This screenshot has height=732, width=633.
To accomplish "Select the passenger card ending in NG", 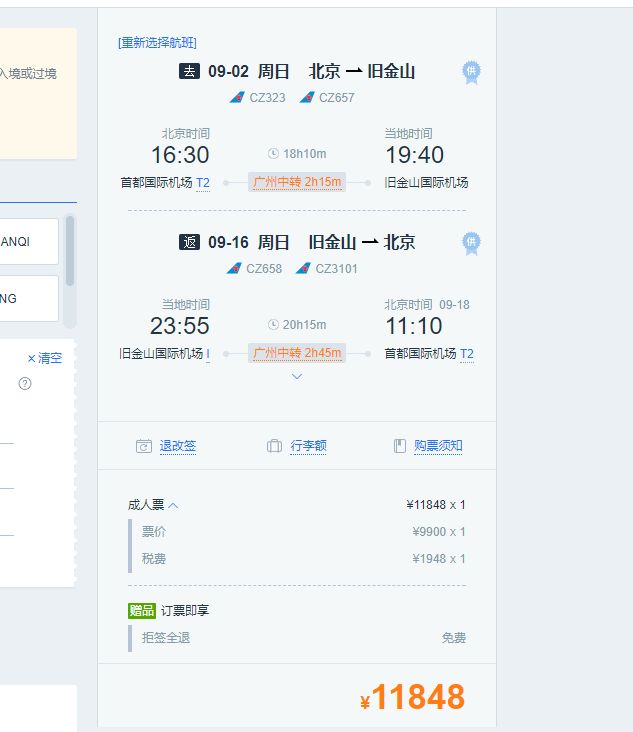I will pos(29,299).
